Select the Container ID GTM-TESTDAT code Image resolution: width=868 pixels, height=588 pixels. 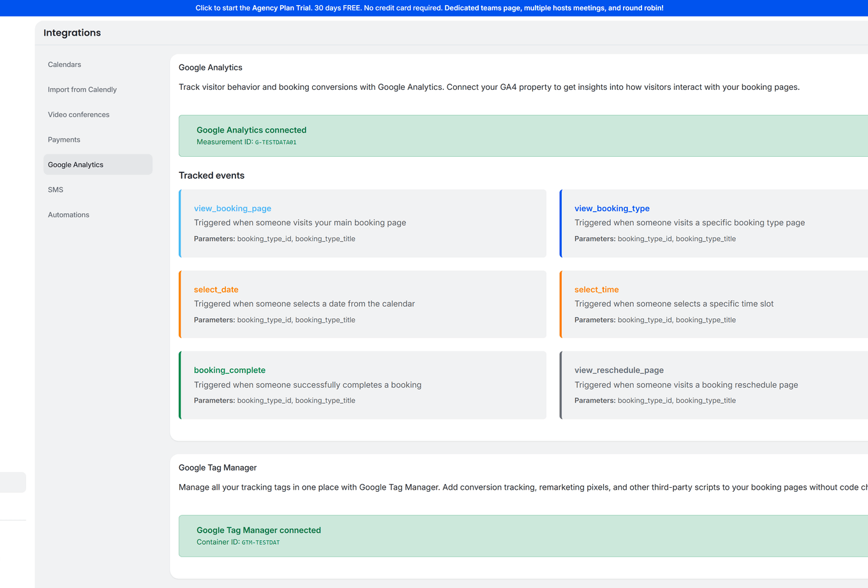[x=260, y=542]
